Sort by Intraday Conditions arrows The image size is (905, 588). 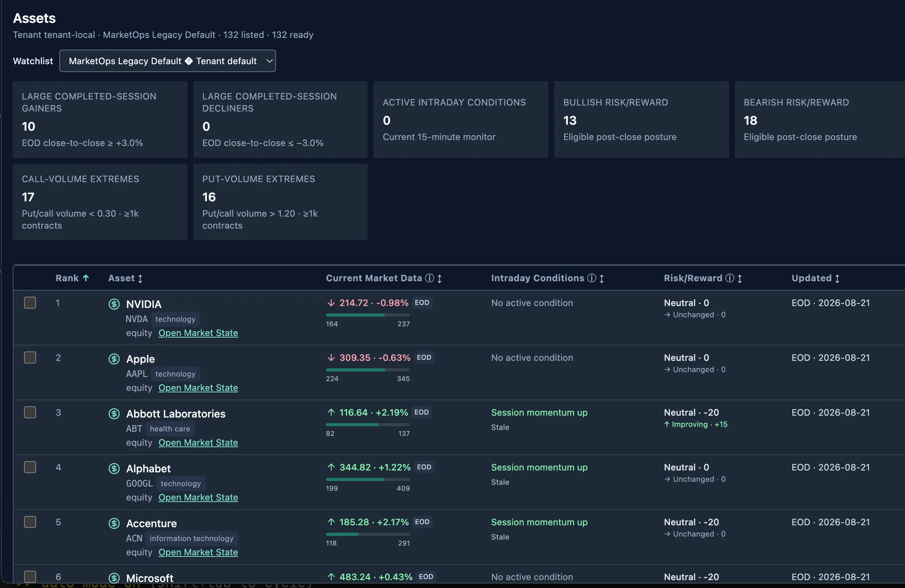tap(602, 279)
